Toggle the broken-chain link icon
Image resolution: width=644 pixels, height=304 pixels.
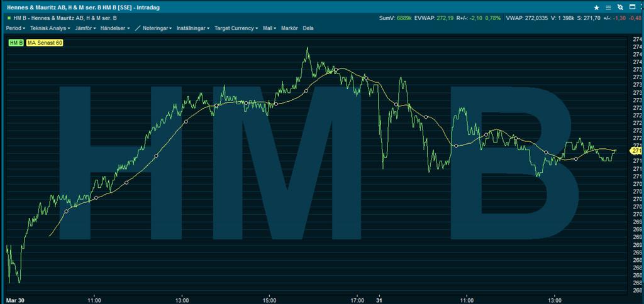tap(620, 8)
